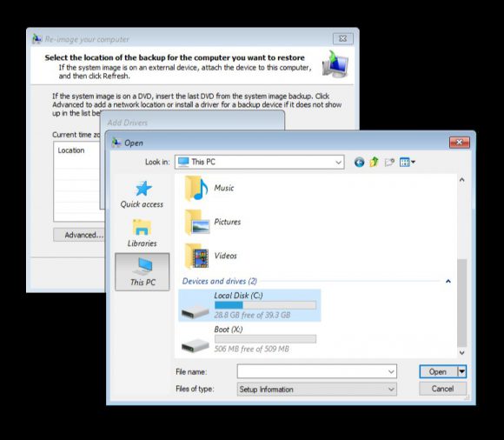Click the scroll up arrow in the file list
504x440 pixels.
[462, 180]
